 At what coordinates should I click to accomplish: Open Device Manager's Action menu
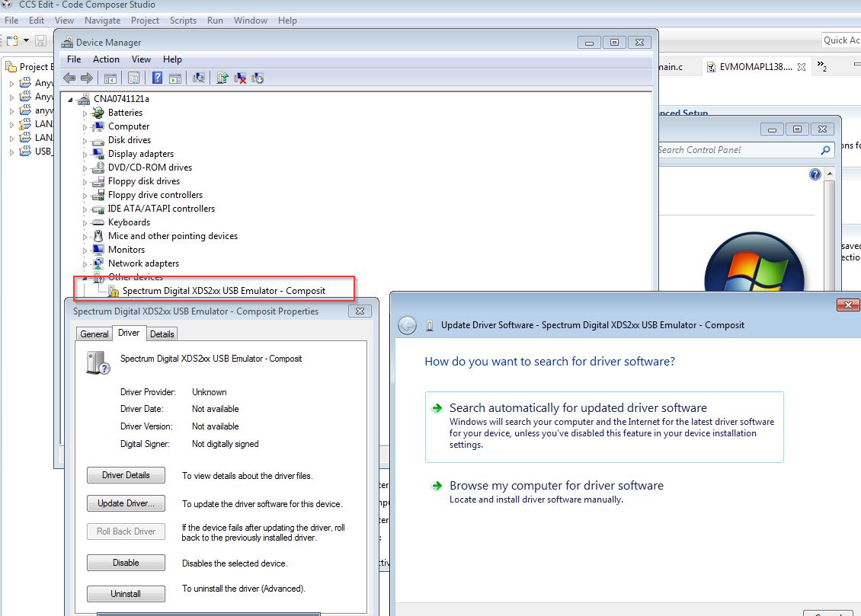pyautogui.click(x=106, y=59)
